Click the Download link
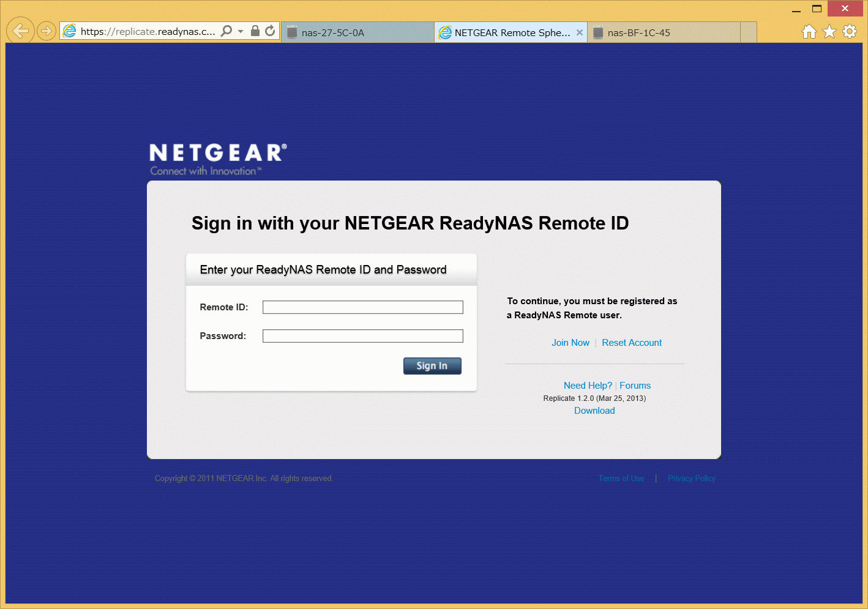Viewport: 868px width, 609px height. click(594, 411)
